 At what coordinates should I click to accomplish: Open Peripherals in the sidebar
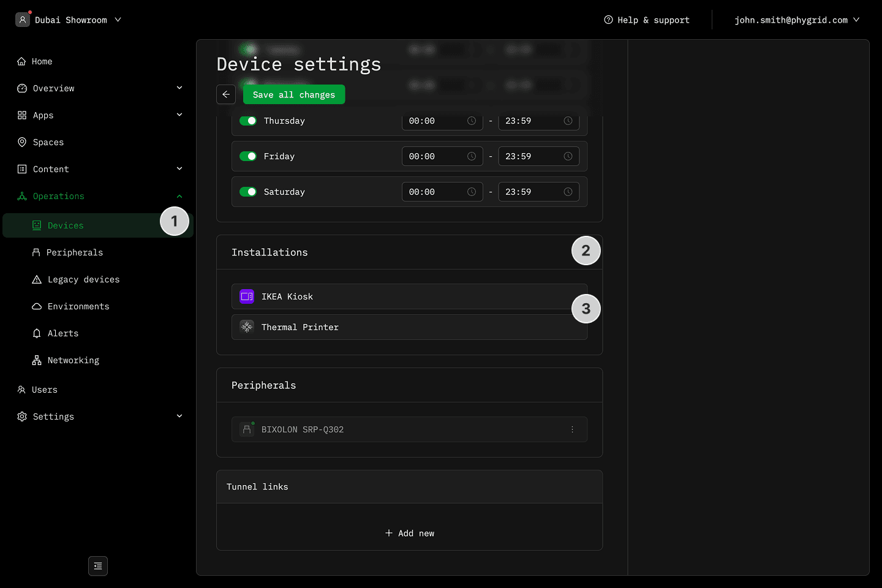[75, 252]
